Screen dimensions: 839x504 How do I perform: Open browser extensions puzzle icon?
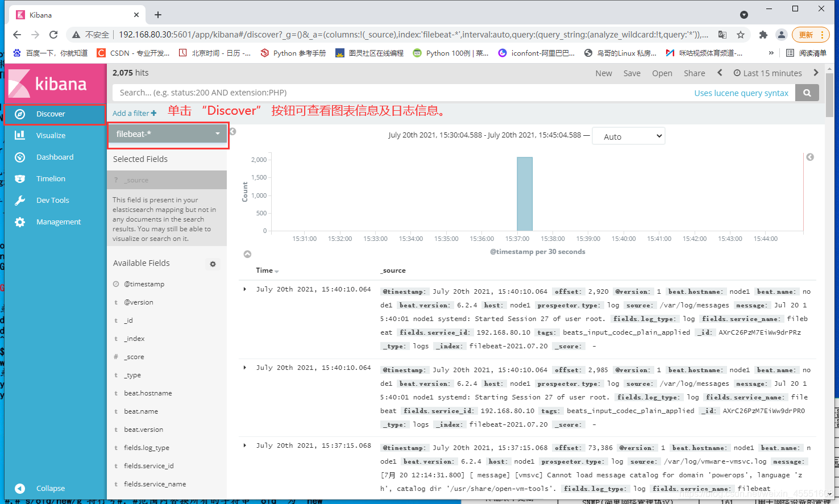763,35
